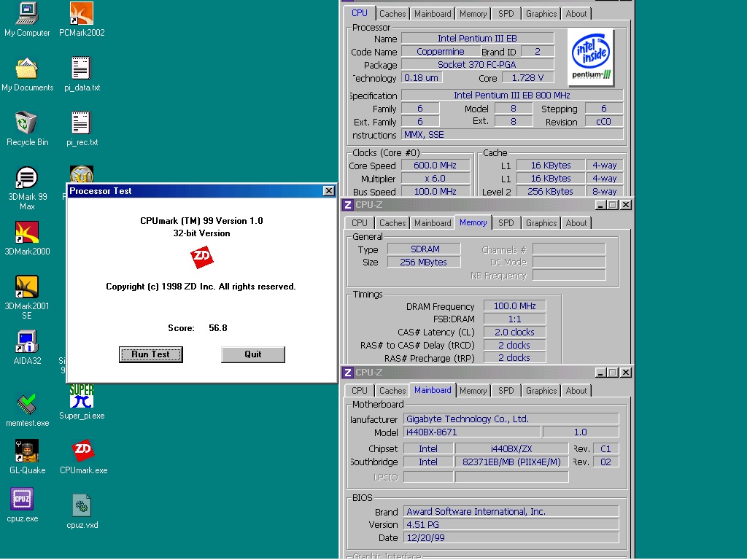Select the CPUmark.exe desktop icon
Viewport: 747px width, 560px height.
83,451
